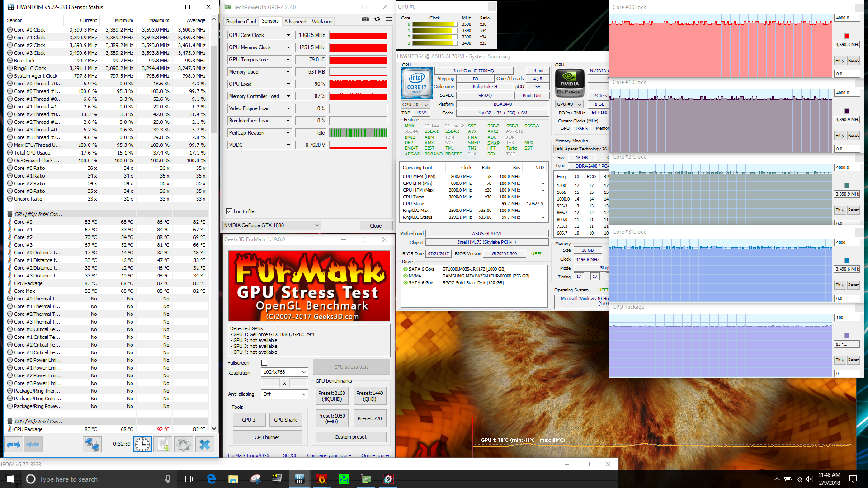Open the Anti-aliasing dropdown
Screen dimensions: 868x488
click(x=304, y=394)
